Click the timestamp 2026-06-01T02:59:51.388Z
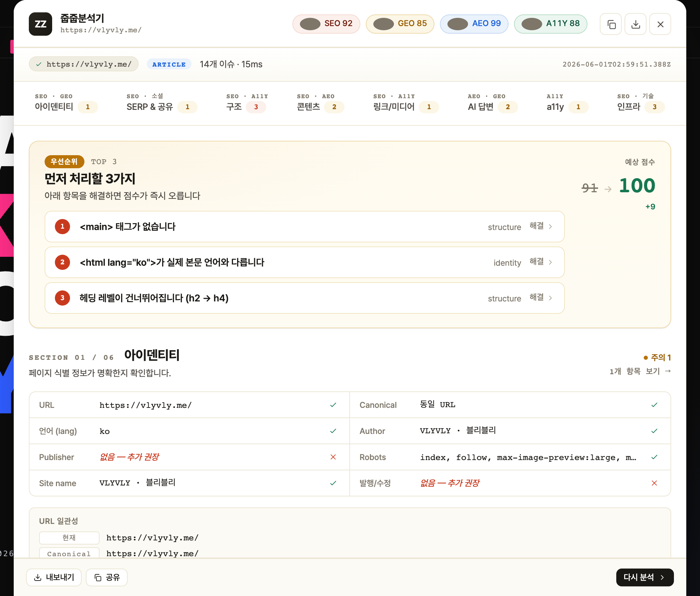The width and height of the screenshot is (700, 596). tap(617, 64)
